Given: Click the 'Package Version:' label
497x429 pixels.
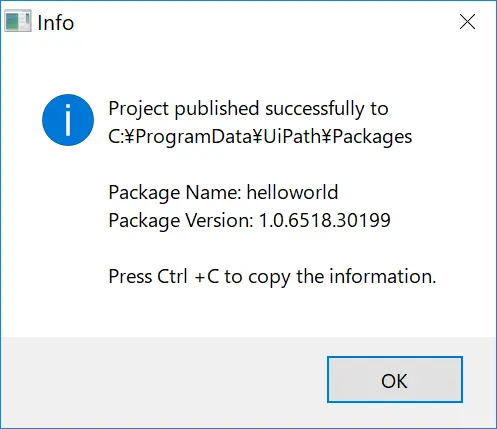Looking at the screenshot, I should point(181,221).
